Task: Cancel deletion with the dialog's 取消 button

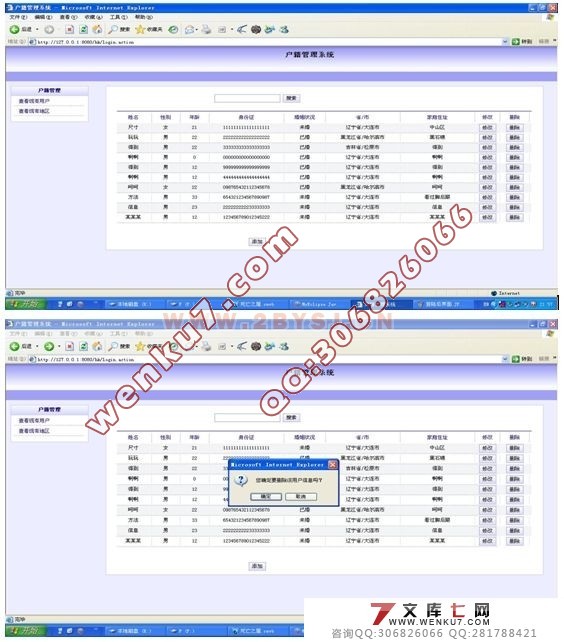Action: [x=301, y=497]
